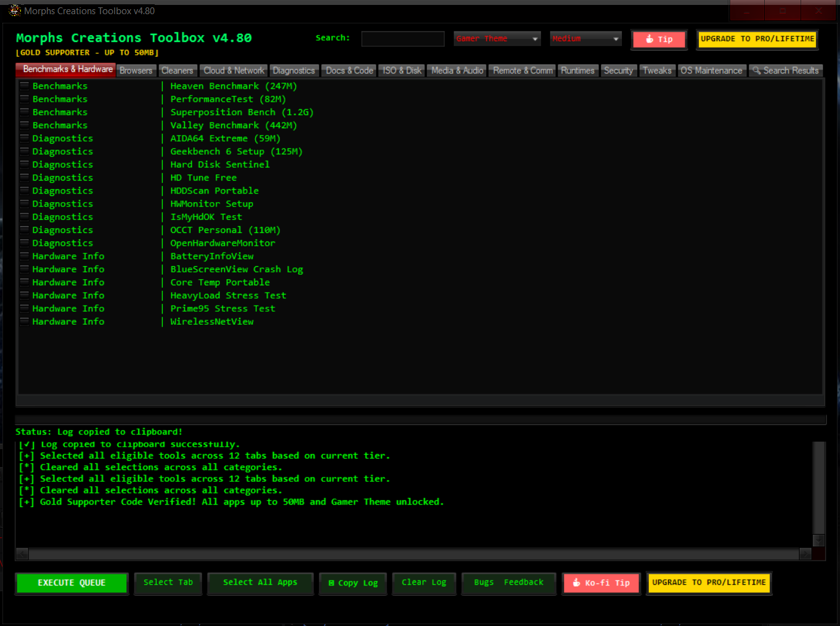The width and height of the screenshot is (840, 626).
Task: Run the green EXECUTE QUEUE button
Action: point(71,583)
